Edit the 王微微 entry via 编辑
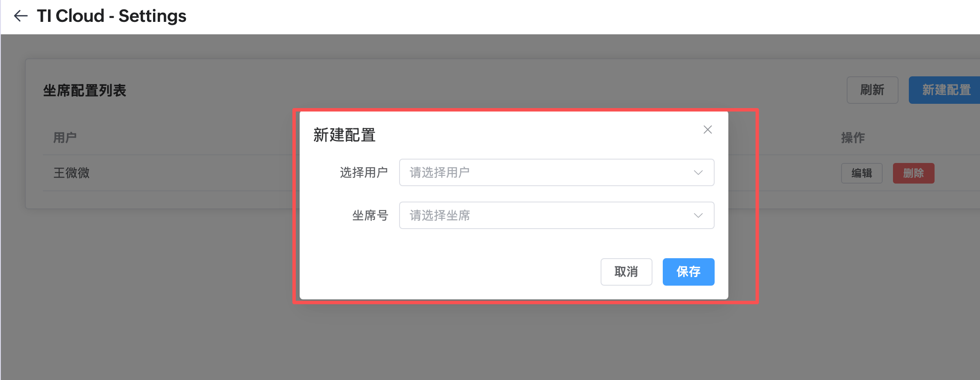Screen dimensions: 980x380 (861, 173)
